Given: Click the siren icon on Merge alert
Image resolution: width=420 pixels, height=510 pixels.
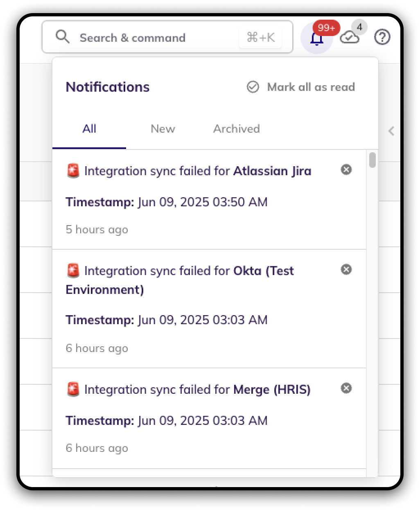Looking at the screenshot, I should 73,389.
